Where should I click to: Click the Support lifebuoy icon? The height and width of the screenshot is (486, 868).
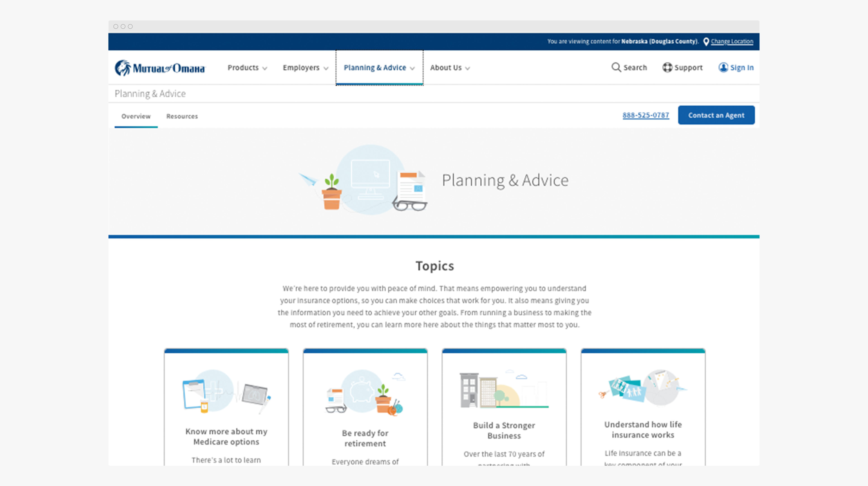click(x=667, y=67)
